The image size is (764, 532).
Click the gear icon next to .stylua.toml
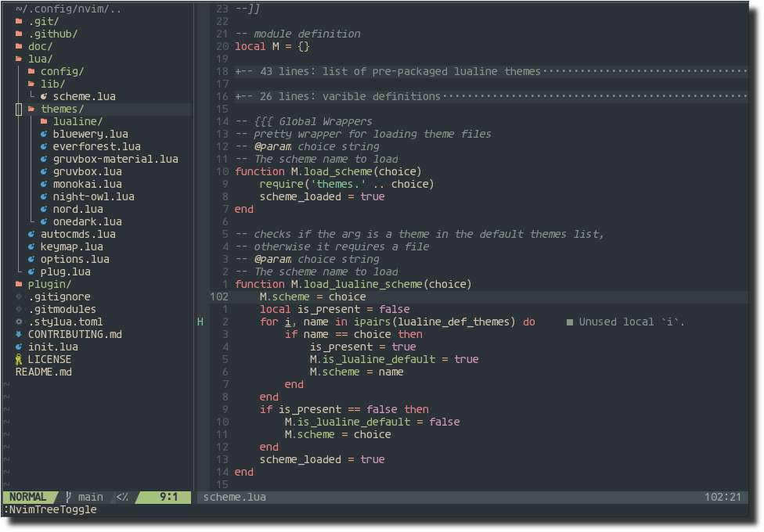pyautogui.click(x=19, y=322)
